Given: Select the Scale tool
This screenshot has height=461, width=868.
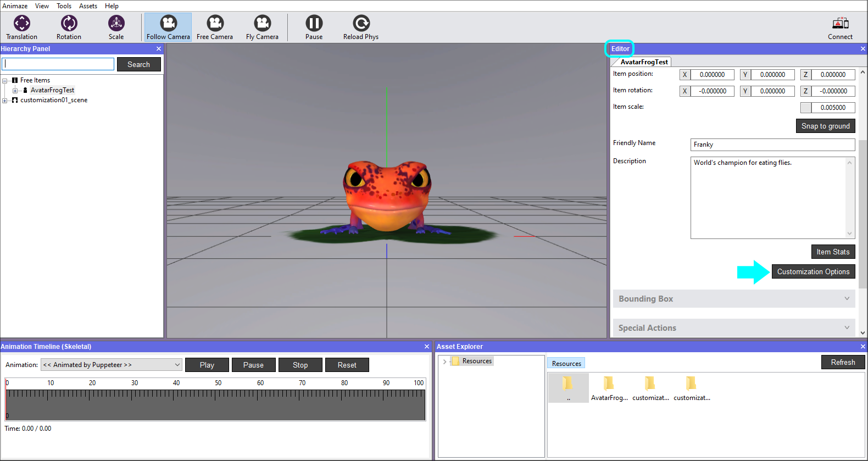Looking at the screenshot, I should coord(116,27).
